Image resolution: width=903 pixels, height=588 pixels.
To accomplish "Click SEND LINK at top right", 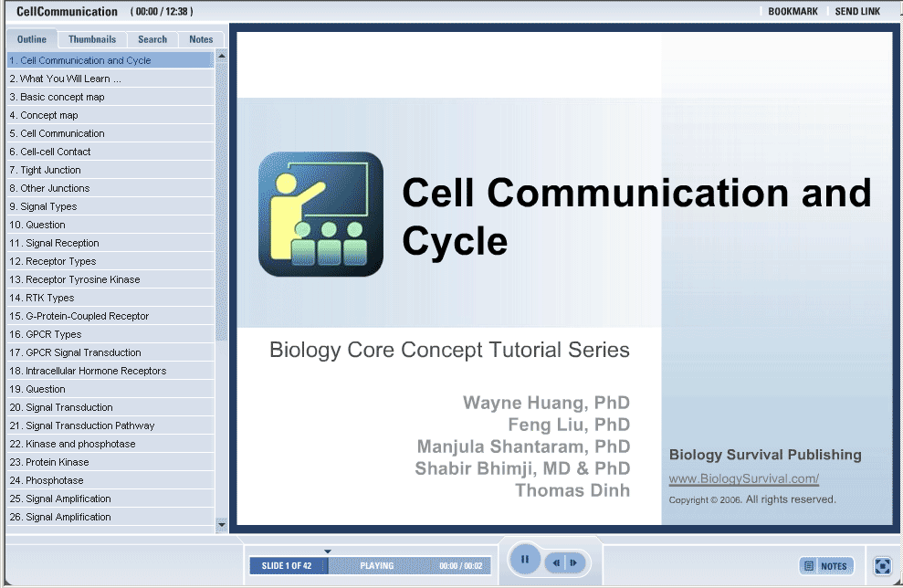I will pos(857,12).
